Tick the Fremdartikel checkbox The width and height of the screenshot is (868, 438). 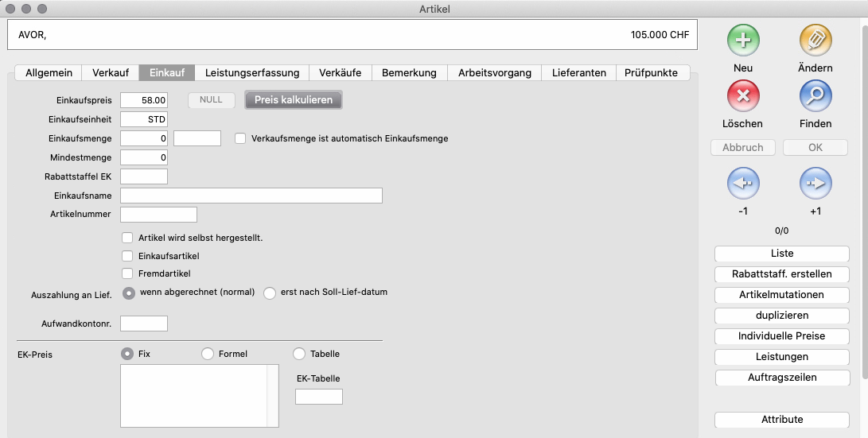(127, 273)
